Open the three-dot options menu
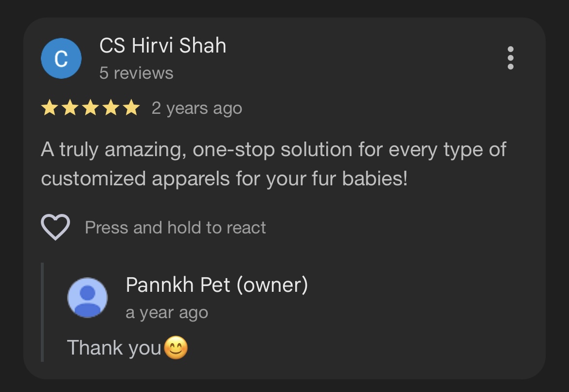Viewport: 569px width, 392px height. [x=510, y=58]
